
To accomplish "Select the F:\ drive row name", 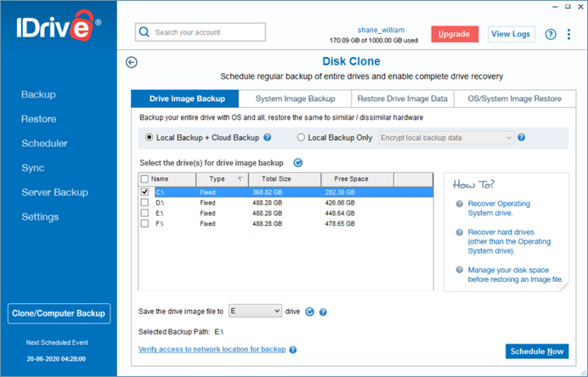I will (x=160, y=223).
